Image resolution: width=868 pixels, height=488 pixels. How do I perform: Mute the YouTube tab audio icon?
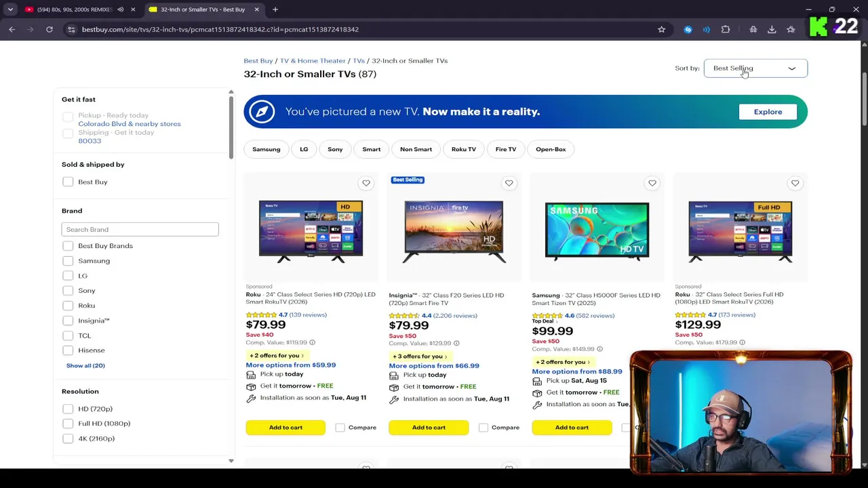[x=120, y=9]
